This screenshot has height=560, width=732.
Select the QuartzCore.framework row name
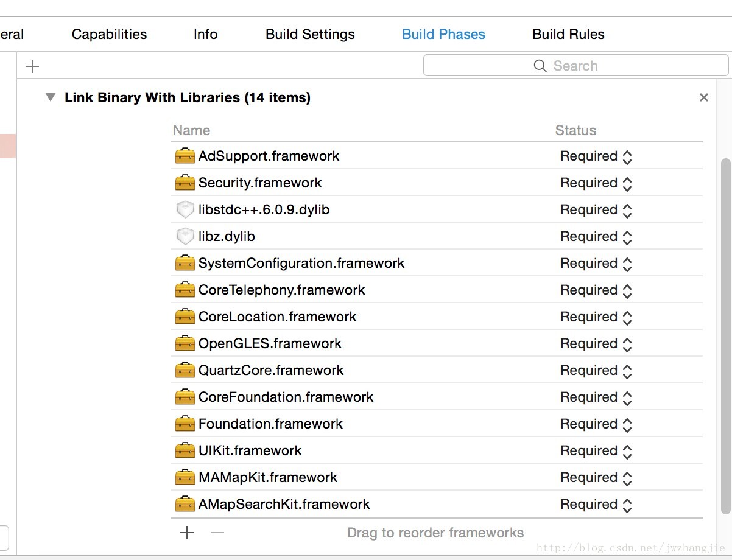[x=271, y=371]
